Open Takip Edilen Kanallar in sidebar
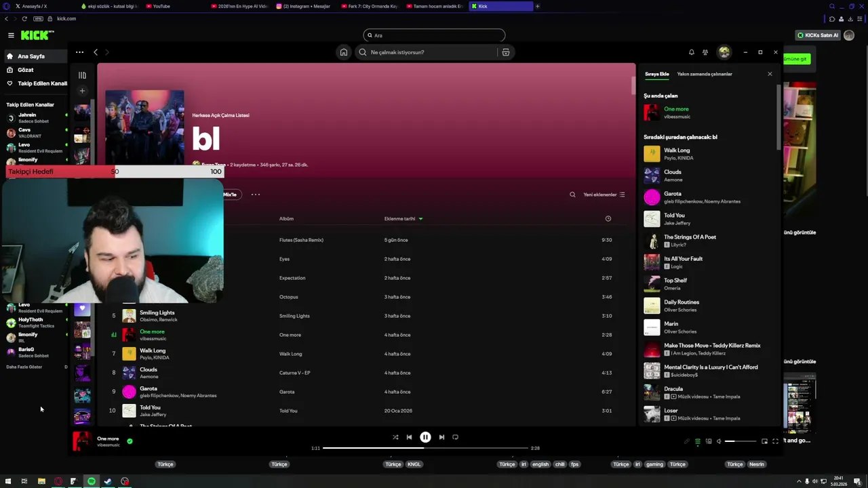 [35, 83]
